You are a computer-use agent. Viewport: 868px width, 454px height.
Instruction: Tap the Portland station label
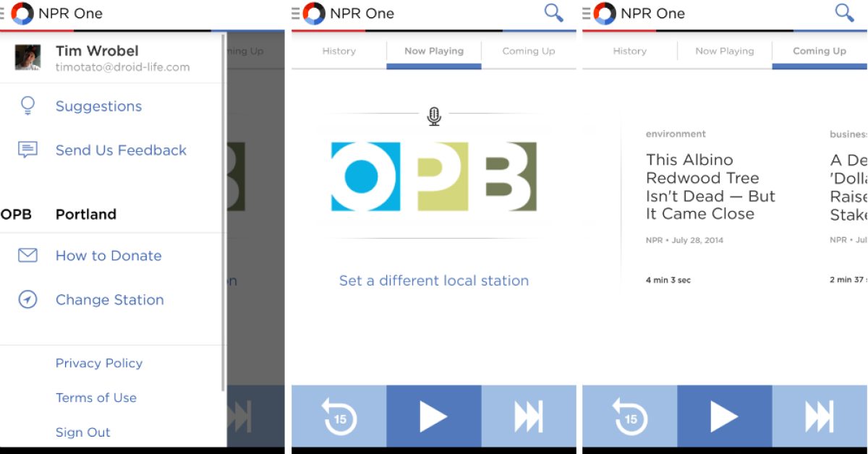click(x=86, y=214)
